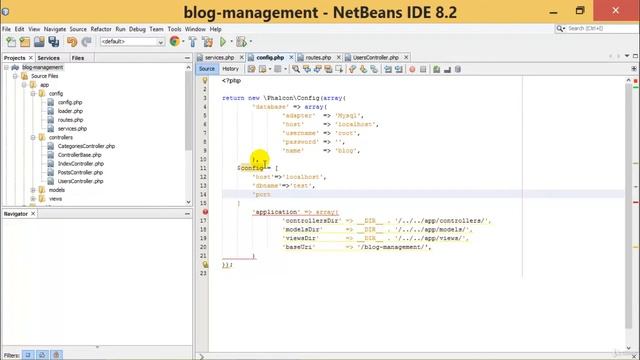Collapse the Source Files tree node
The image size is (640, 360).
coord(15,76)
